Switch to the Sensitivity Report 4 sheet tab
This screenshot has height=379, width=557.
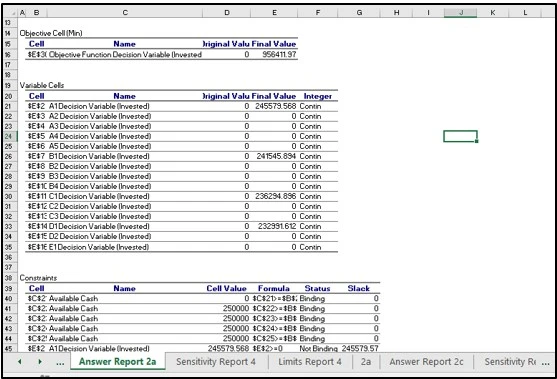216,362
